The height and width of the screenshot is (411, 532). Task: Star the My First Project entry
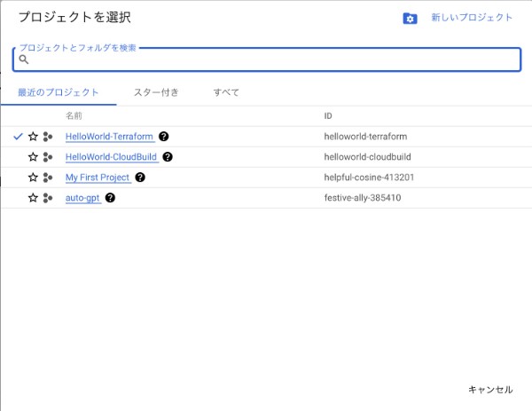click(x=33, y=178)
